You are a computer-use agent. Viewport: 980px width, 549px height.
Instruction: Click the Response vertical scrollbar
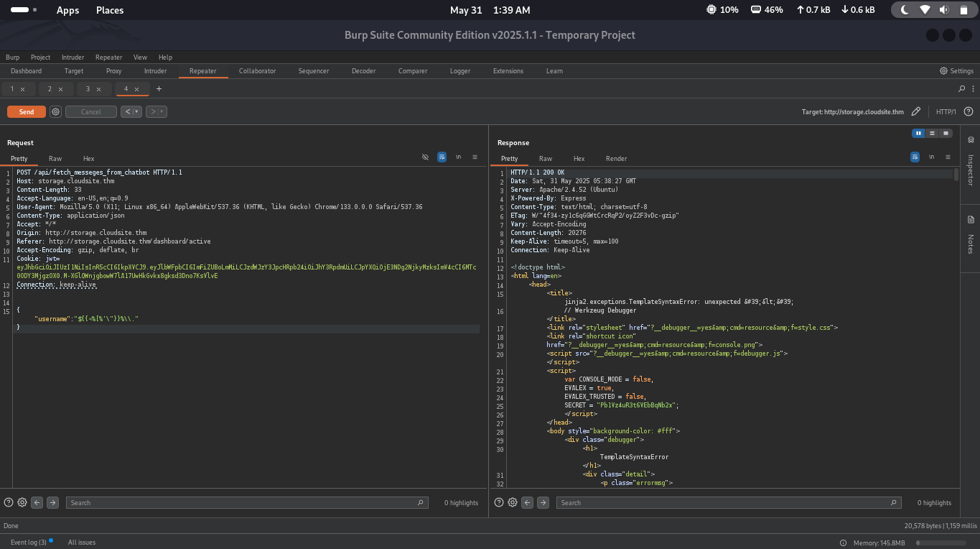click(956, 175)
